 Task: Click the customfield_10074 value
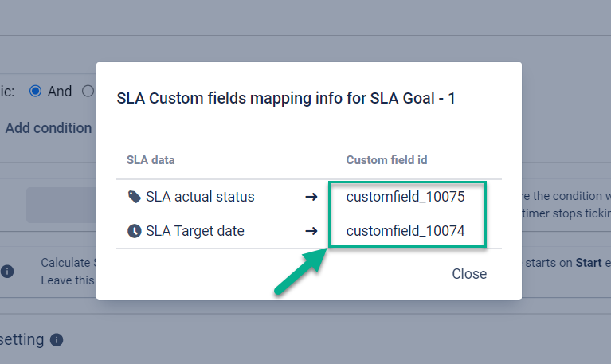click(x=405, y=231)
